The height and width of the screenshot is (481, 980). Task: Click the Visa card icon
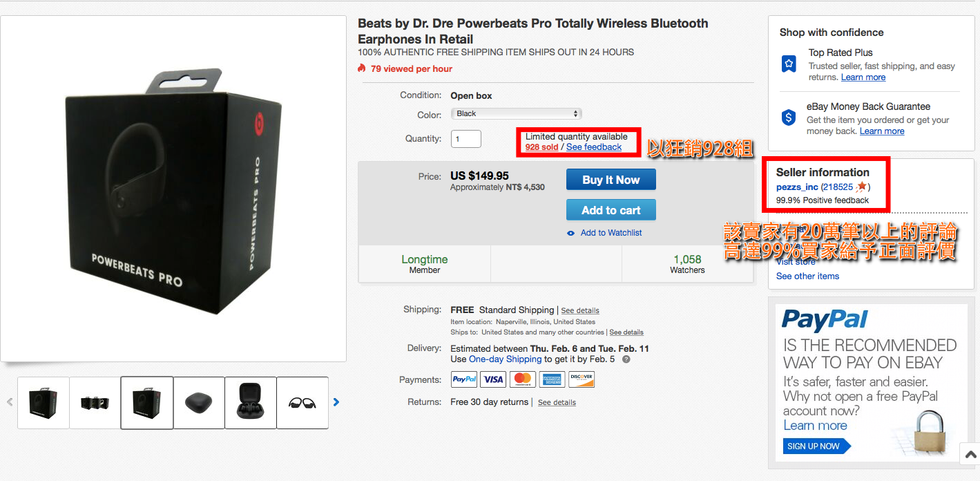tap(493, 379)
